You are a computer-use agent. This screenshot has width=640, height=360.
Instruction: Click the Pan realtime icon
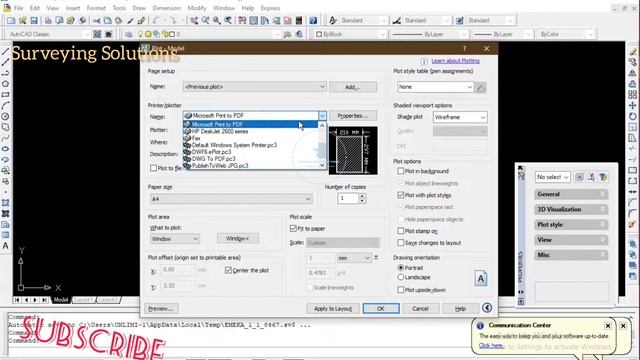click(x=194, y=20)
